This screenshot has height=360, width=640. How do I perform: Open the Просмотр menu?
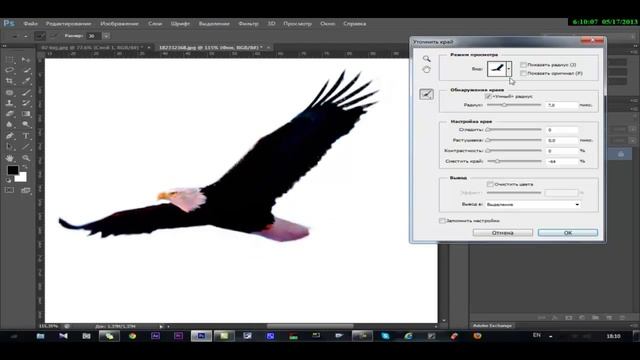point(298,24)
